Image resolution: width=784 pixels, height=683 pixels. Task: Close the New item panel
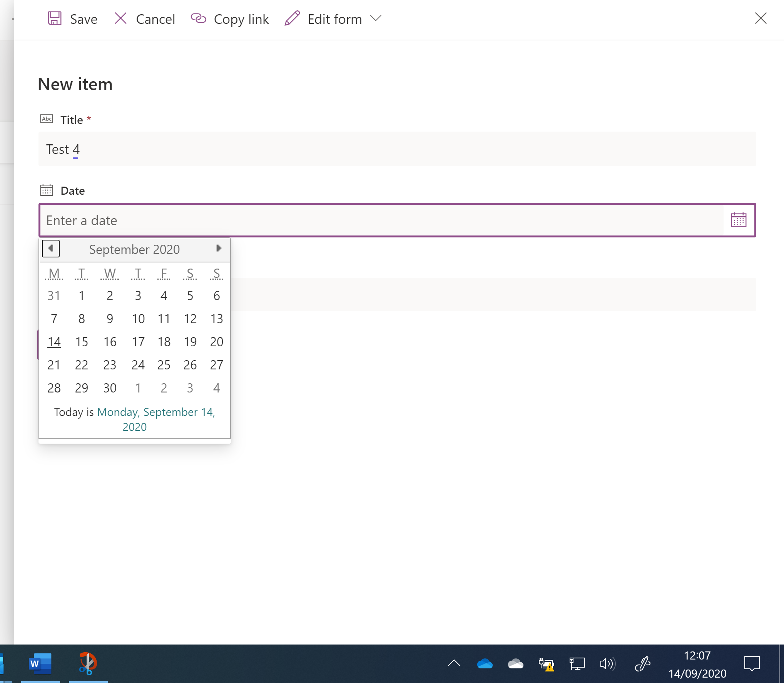[761, 18]
